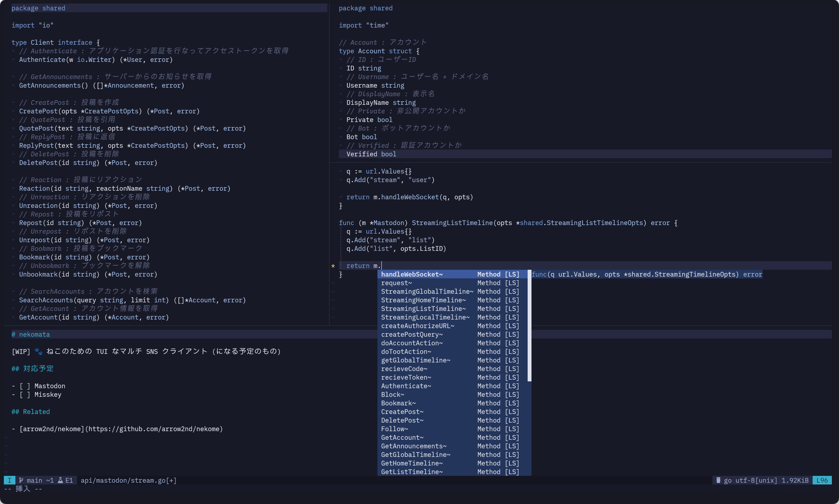The image size is (839, 504).
Task: Click the completion popup scrollbar
Action: [x=529, y=326]
